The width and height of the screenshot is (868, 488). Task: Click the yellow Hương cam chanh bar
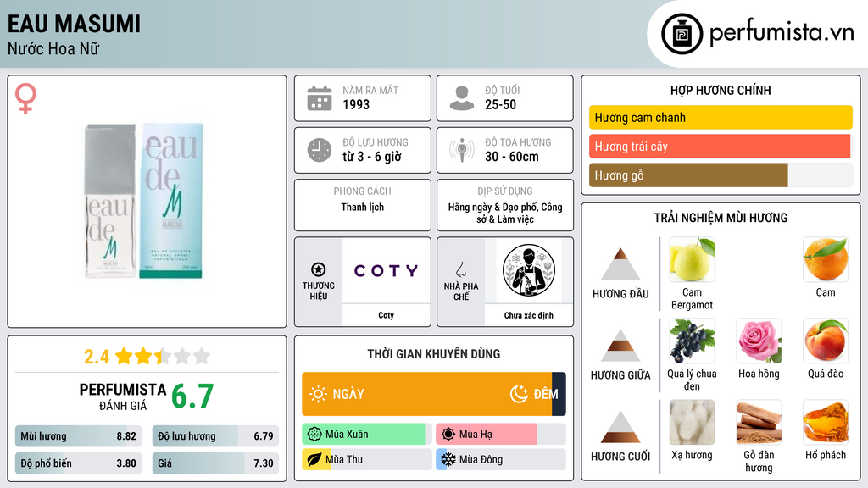[x=721, y=117]
